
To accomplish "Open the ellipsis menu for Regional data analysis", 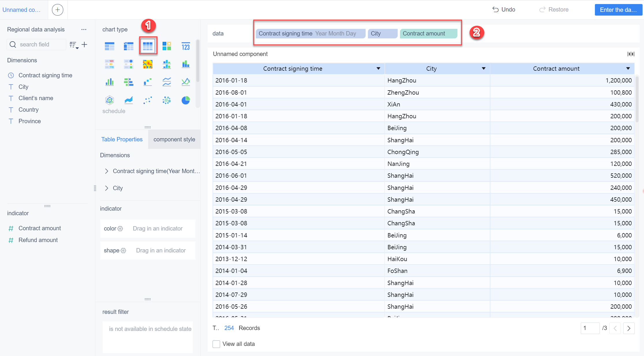I will coord(84,29).
